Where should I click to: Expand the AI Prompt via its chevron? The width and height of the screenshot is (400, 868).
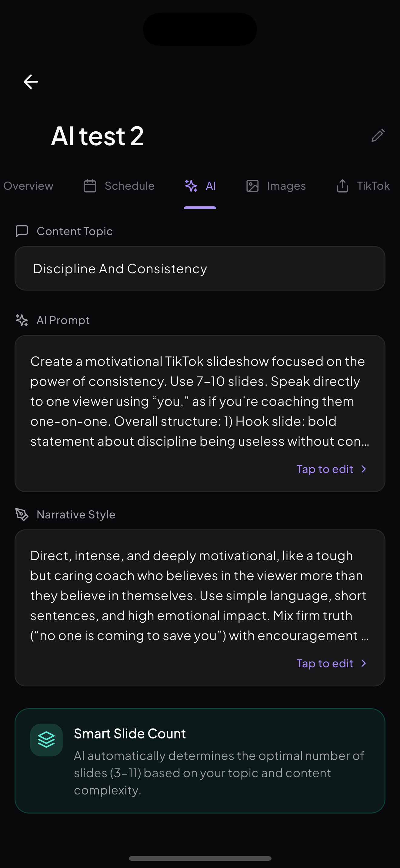(x=363, y=469)
